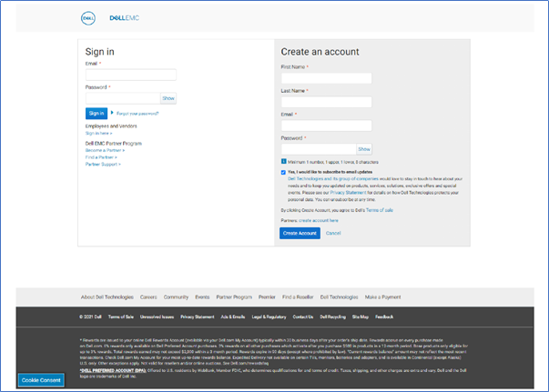
Task: Open Dell Technologies and its group link
Action: pyautogui.click(x=333, y=178)
